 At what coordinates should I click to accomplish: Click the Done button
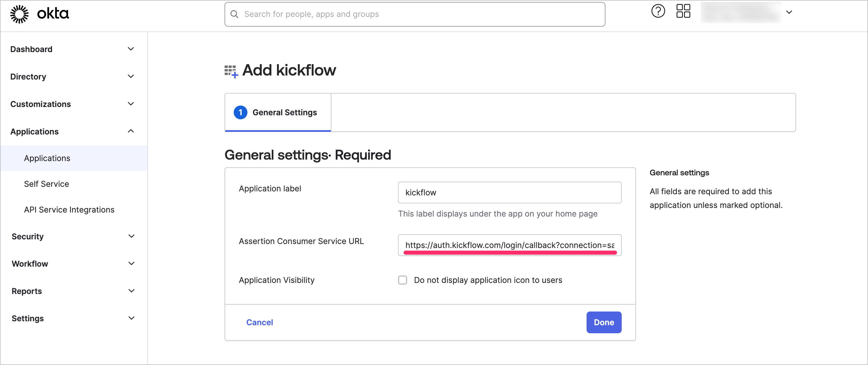point(604,322)
